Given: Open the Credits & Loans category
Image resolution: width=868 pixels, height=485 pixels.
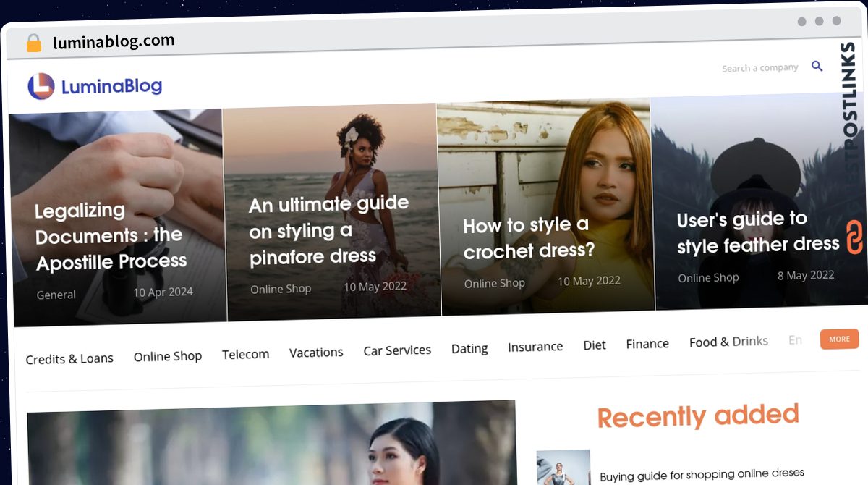Looking at the screenshot, I should point(69,358).
